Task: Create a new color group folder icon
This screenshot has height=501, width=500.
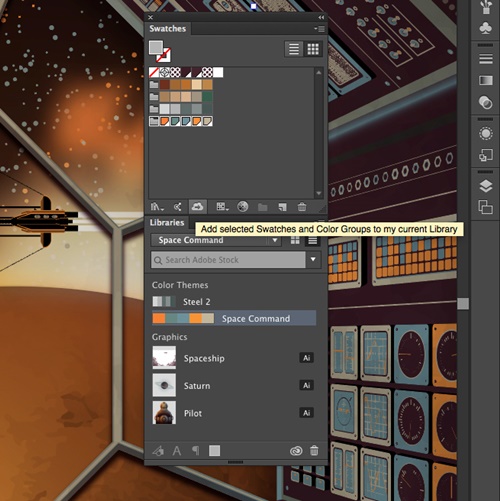Action: tap(263, 207)
